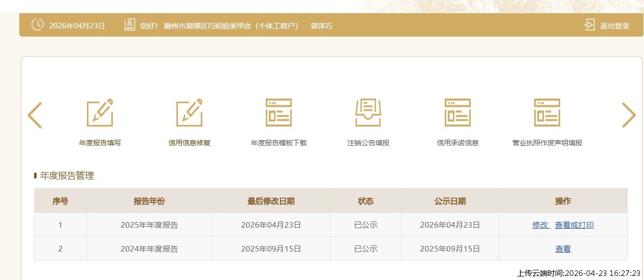Viewport: 644px width, 280px height.
Task: Select the 2025年年度报告 table cell
Action: click(149, 225)
